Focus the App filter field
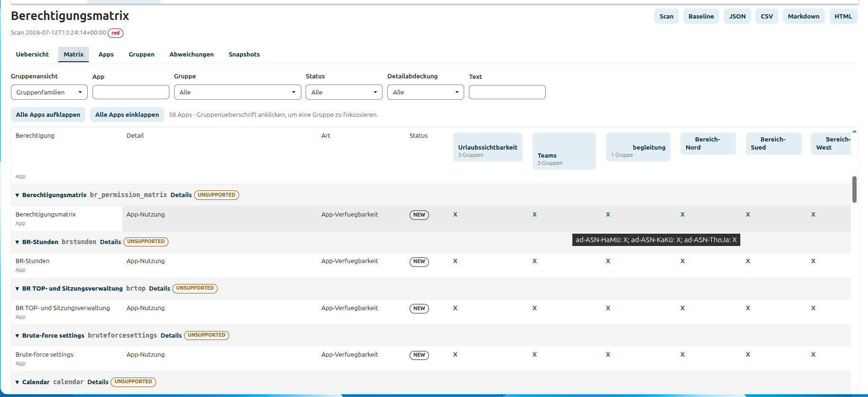Viewport: 868px width, 397px height. (x=131, y=92)
